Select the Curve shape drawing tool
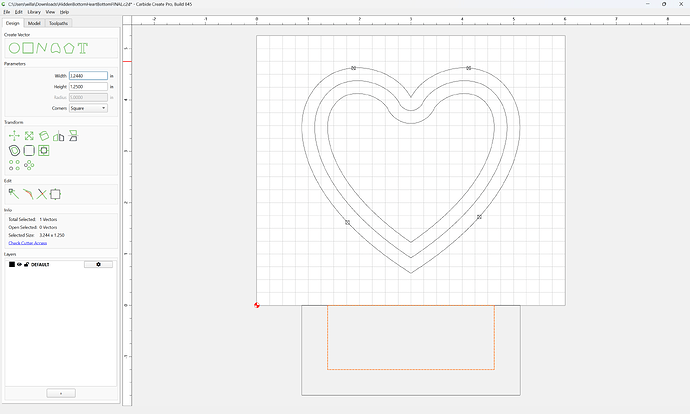Screen dimensions: 690x414 click(55, 48)
